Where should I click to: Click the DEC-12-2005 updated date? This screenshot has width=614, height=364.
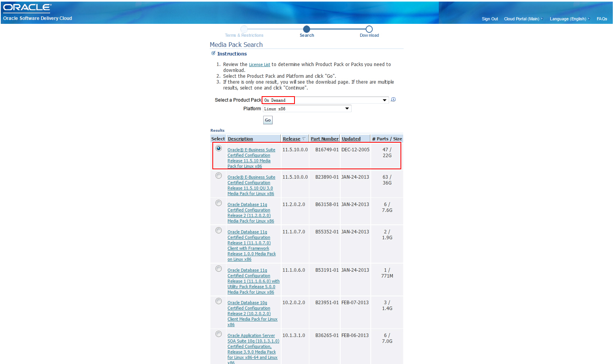[355, 150]
